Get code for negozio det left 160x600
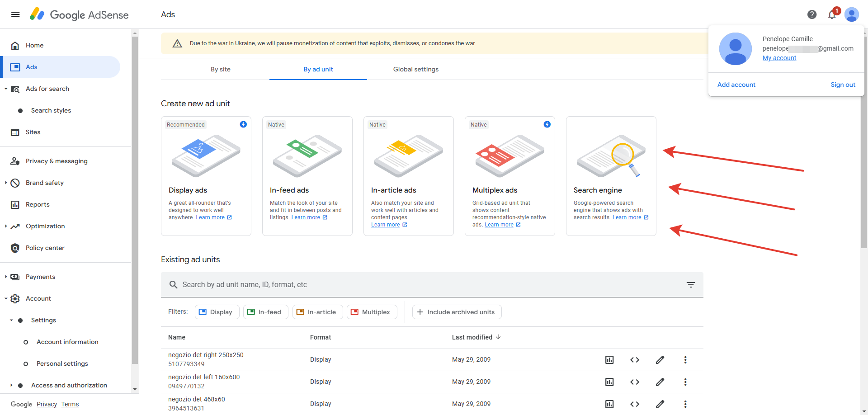The height and width of the screenshot is (415, 868). [635, 382]
